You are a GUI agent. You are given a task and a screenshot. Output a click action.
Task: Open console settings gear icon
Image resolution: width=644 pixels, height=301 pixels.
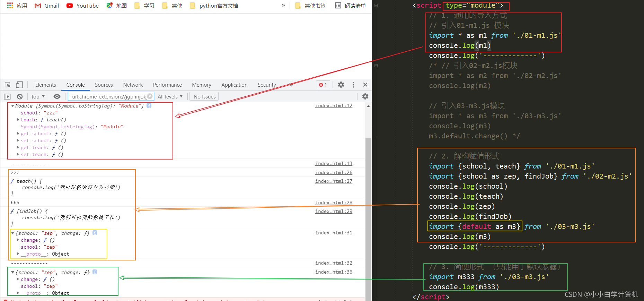365,96
